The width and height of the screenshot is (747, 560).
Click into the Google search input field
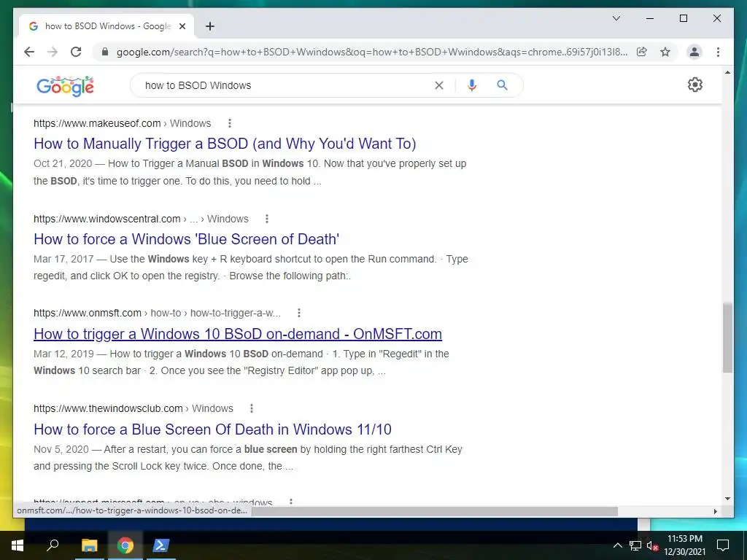[x=286, y=85]
